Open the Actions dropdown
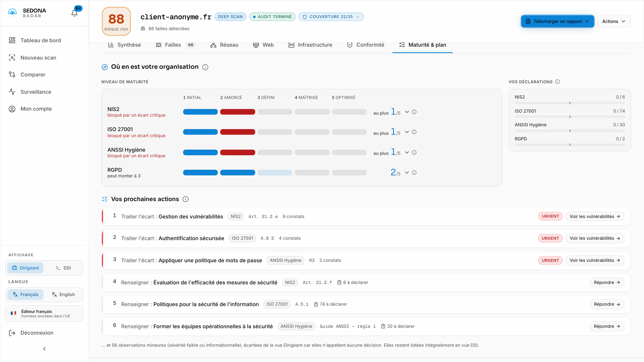Screen dimensions: 644x362 pos(614,22)
